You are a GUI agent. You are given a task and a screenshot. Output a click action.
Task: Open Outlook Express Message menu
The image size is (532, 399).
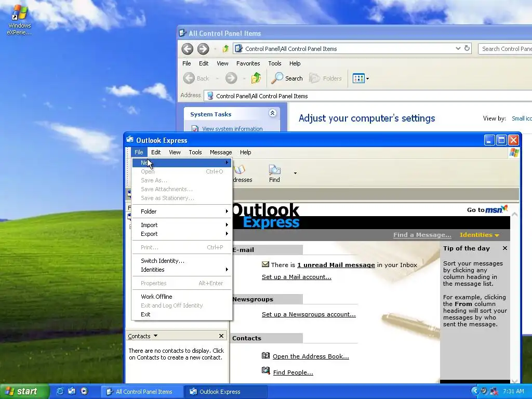(x=221, y=152)
